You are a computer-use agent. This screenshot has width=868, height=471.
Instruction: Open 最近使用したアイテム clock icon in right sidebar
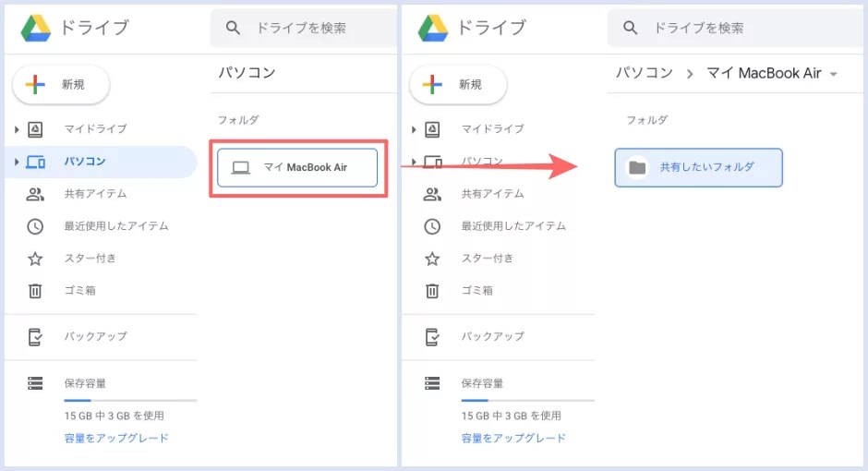click(x=432, y=226)
